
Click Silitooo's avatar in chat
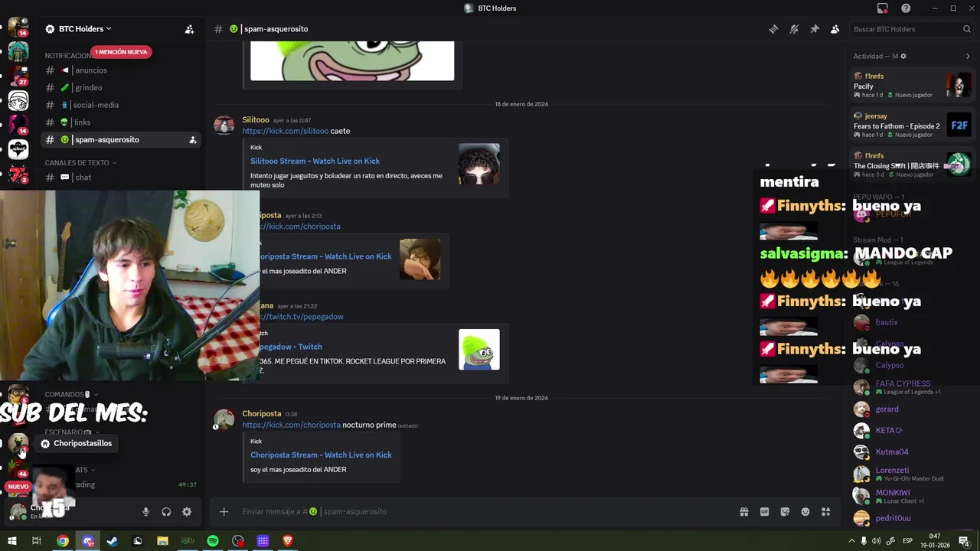click(224, 126)
